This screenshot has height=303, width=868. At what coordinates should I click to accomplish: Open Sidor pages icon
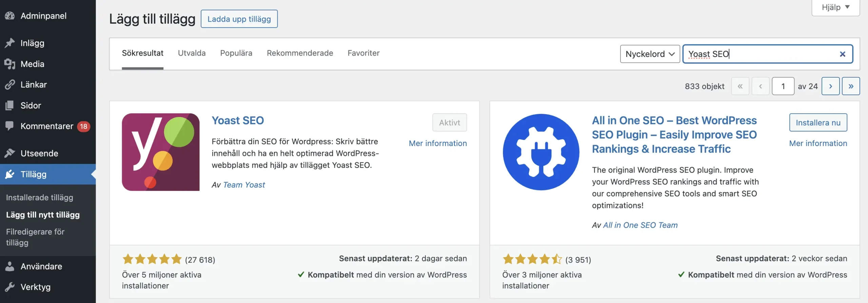[10, 105]
